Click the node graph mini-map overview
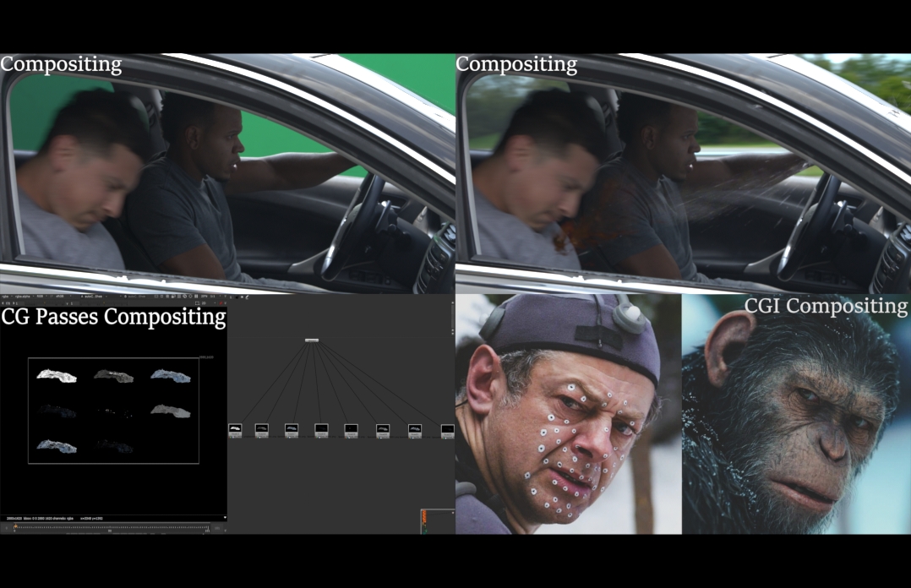 tap(438, 521)
